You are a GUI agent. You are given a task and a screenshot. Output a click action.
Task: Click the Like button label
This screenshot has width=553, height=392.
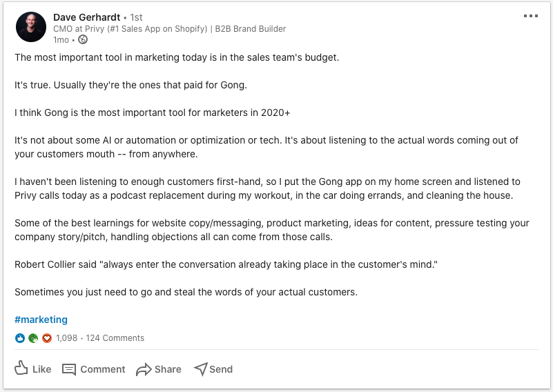(41, 369)
